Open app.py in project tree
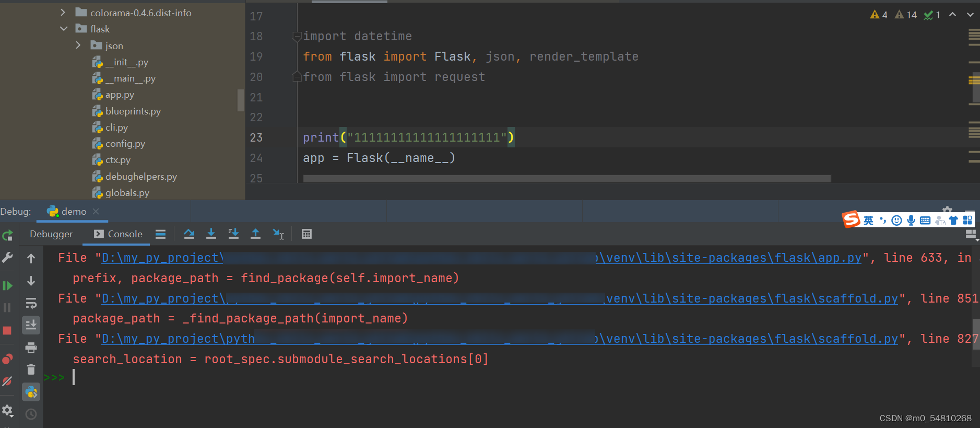The image size is (980, 428). tap(113, 95)
